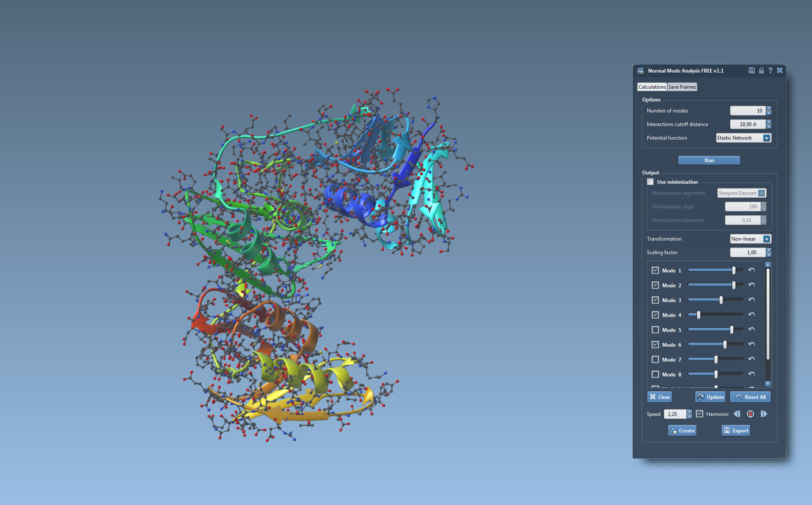812x505 pixels.
Task: Enable the Mode 5 checkbox
Action: pos(655,330)
